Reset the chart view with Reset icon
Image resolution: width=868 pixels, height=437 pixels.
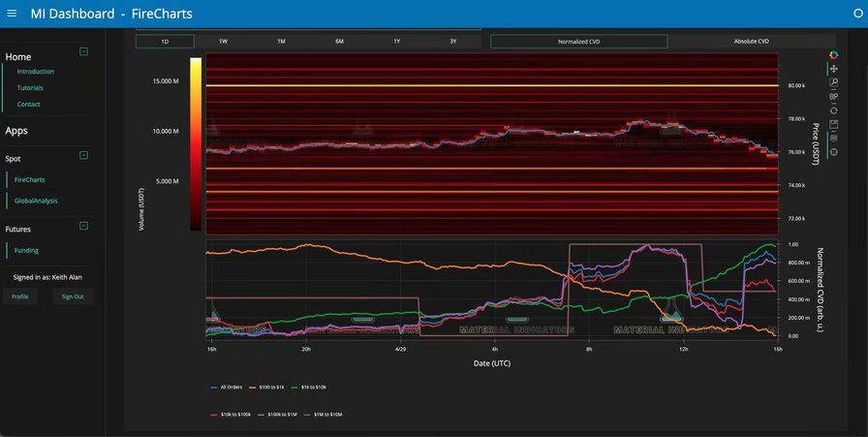[x=834, y=110]
